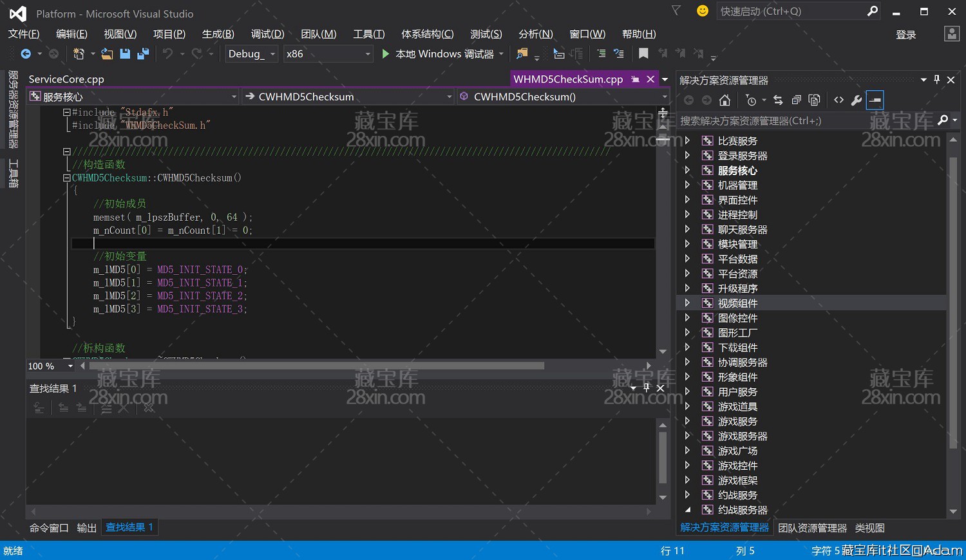Open Properties with the wrench icon
966x560 pixels.
click(x=857, y=100)
